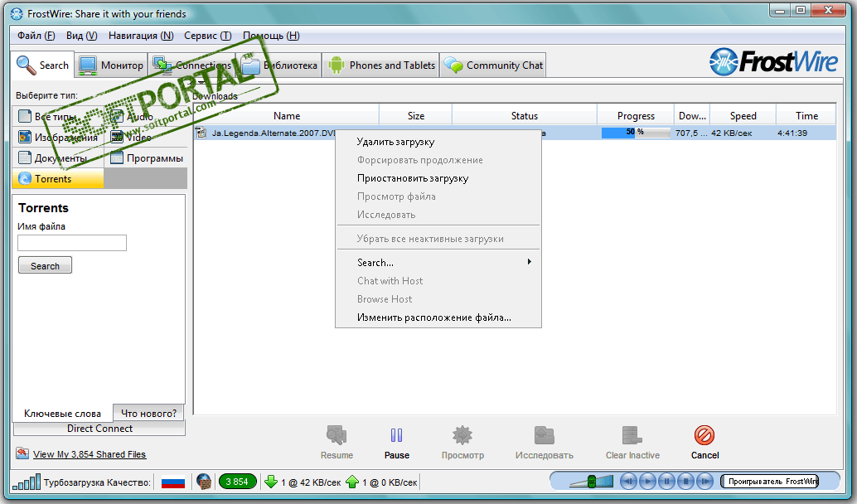The width and height of the screenshot is (857, 504).
Task: Click the 50% download progress bar
Action: click(636, 133)
